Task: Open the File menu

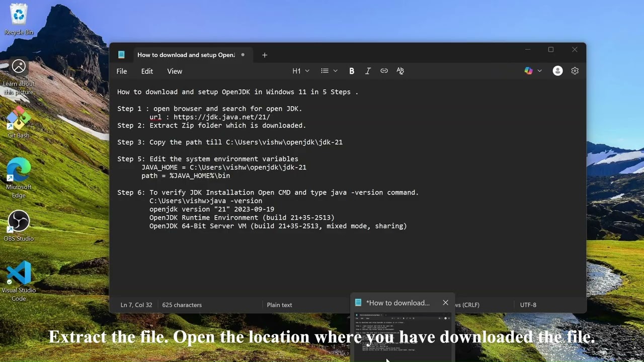Action: [x=122, y=71]
